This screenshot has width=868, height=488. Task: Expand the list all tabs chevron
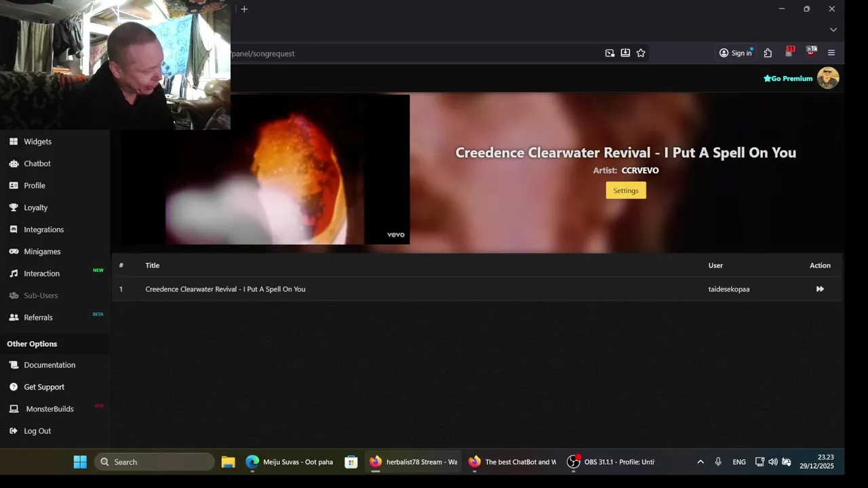833,30
